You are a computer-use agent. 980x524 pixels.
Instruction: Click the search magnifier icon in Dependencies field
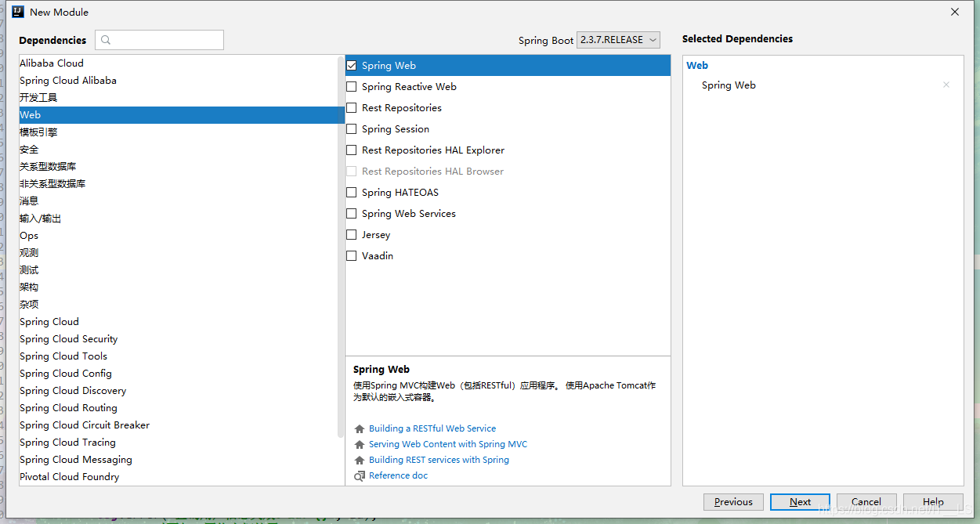[x=106, y=40]
